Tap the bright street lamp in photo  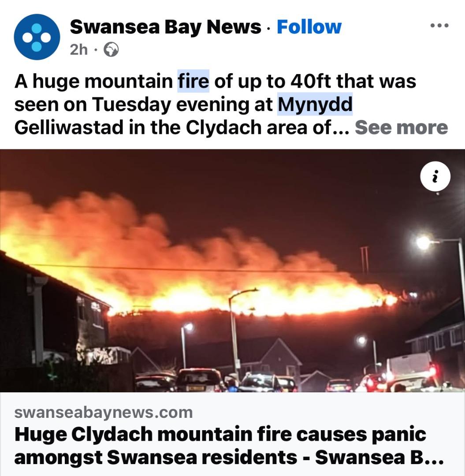click(x=423, y=242)
